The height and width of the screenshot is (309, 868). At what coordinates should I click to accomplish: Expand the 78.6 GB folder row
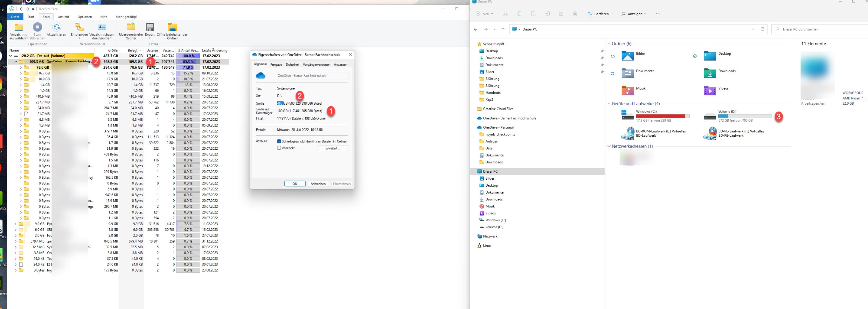pos(21,67)
